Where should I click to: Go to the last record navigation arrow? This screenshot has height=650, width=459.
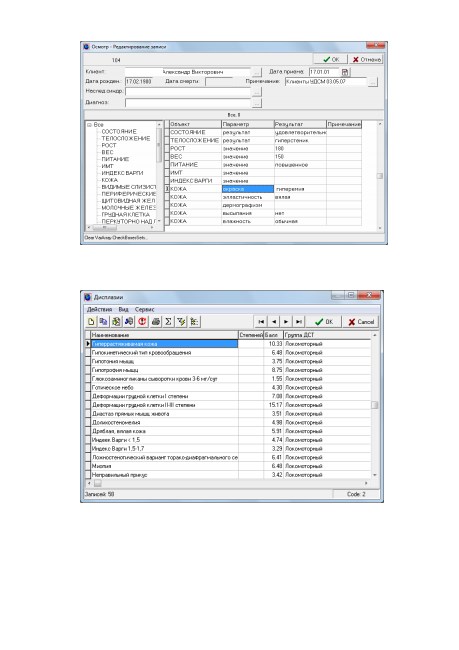pos(299,322)
